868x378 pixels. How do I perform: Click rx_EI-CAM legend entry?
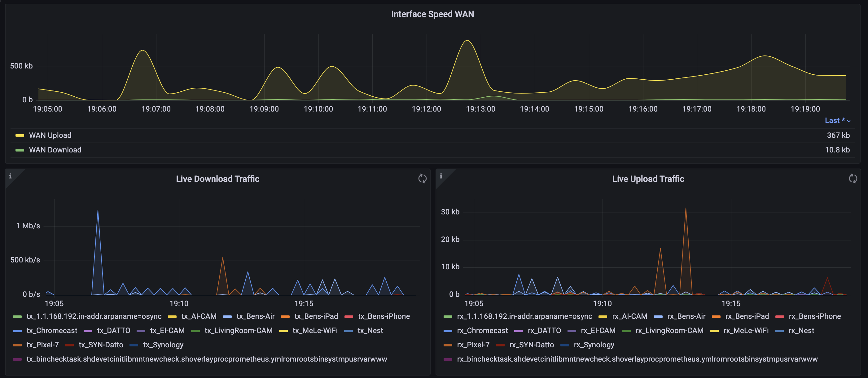(x=598, y=331)
